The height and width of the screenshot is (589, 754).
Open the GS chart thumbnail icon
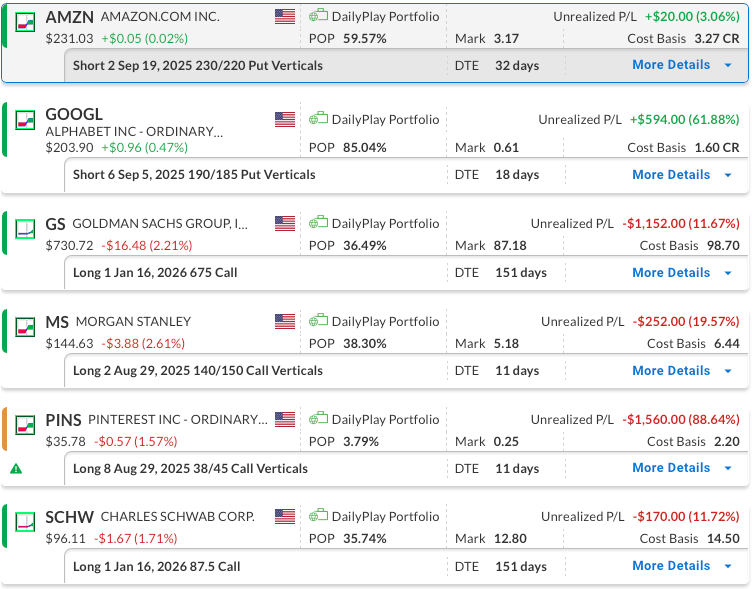point(25,229)
